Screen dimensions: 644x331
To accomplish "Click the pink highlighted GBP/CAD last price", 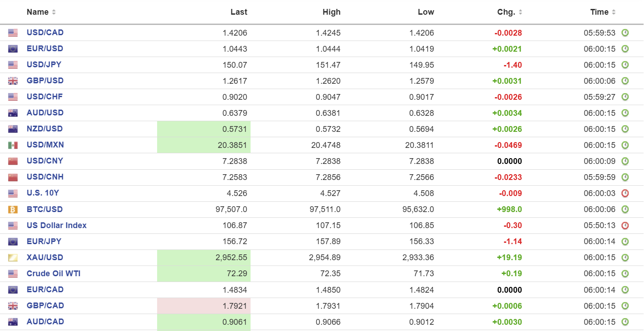I will click(235, 306).
